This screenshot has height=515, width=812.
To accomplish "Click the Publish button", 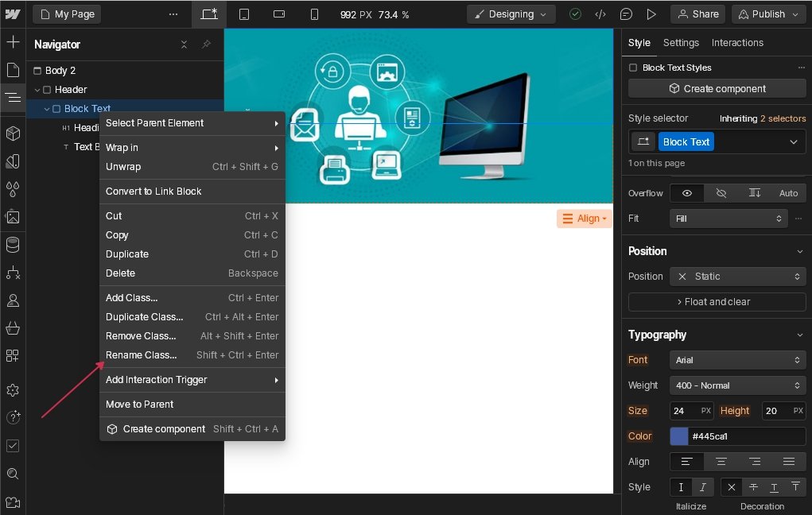I will [767, 14].
